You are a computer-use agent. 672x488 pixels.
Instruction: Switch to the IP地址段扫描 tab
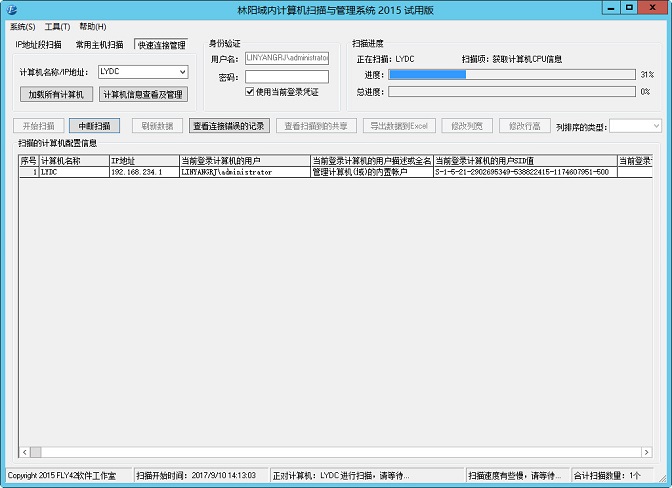coord(39,45)
